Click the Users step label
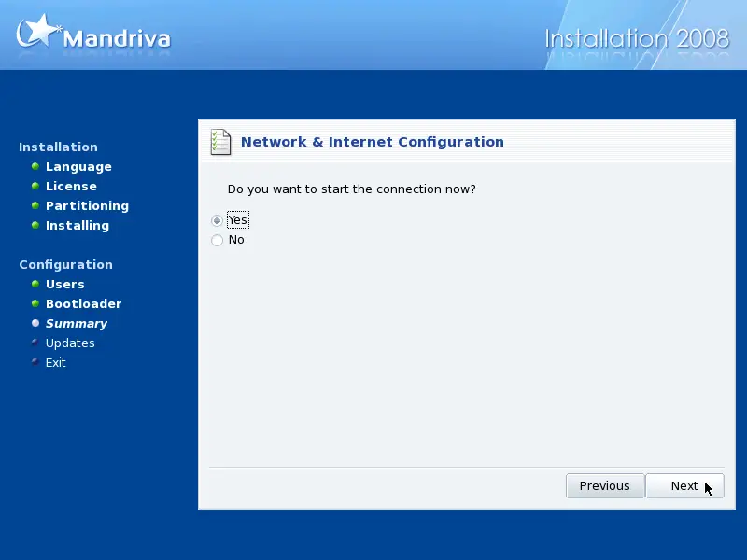Image resolution: width=747 pixels, height=560 pixels. pyautogui.click(x=64, y=285)
